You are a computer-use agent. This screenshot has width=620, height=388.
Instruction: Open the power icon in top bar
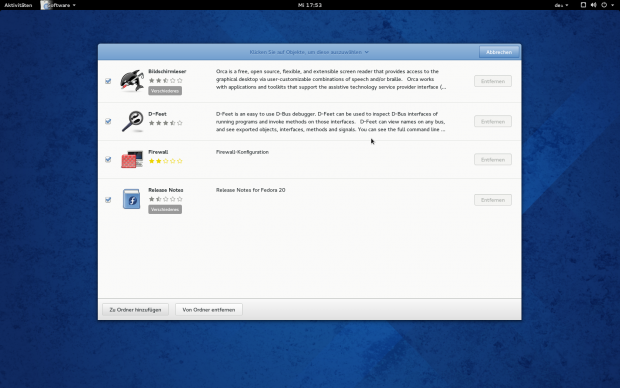point(604,5)
